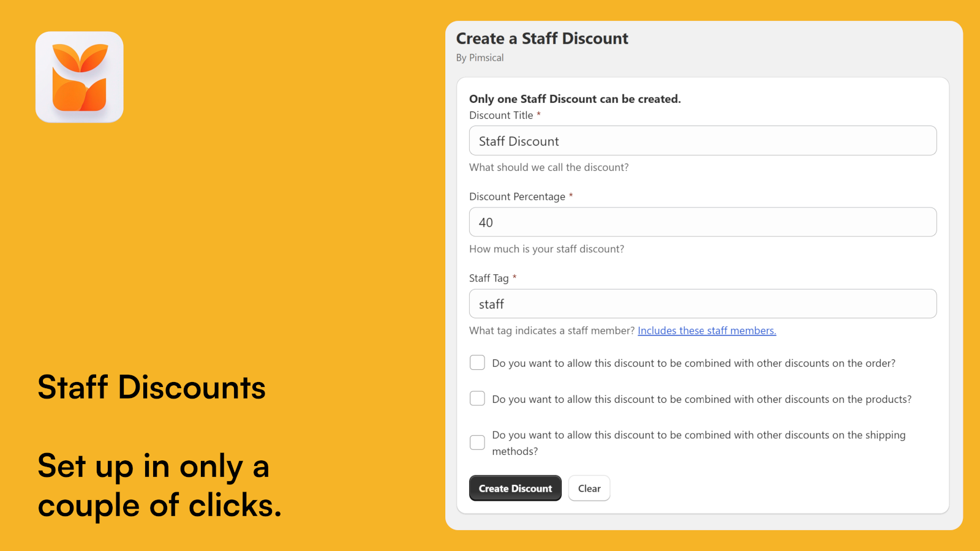Click the Discount Title required asterisk
Image resolution: width=980 pixels, height=551 pixels.
click(x=538, y=115)
